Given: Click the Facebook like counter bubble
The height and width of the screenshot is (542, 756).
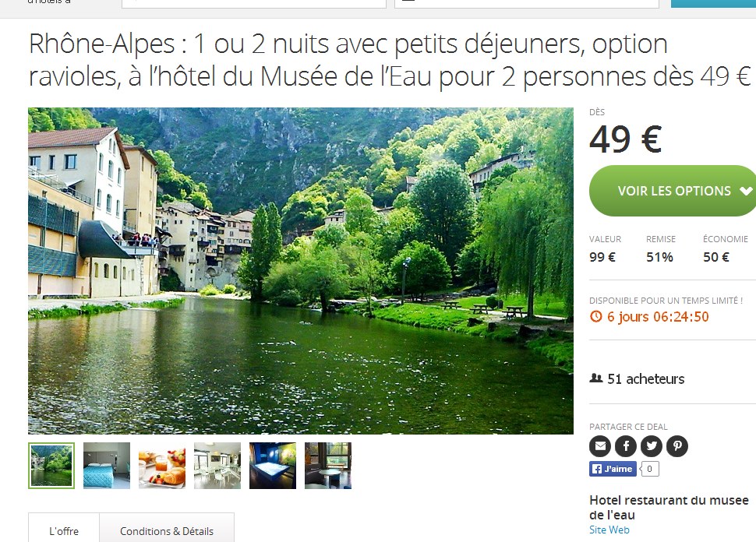Looking at the screenshot, I should click(x=650, y=469).
